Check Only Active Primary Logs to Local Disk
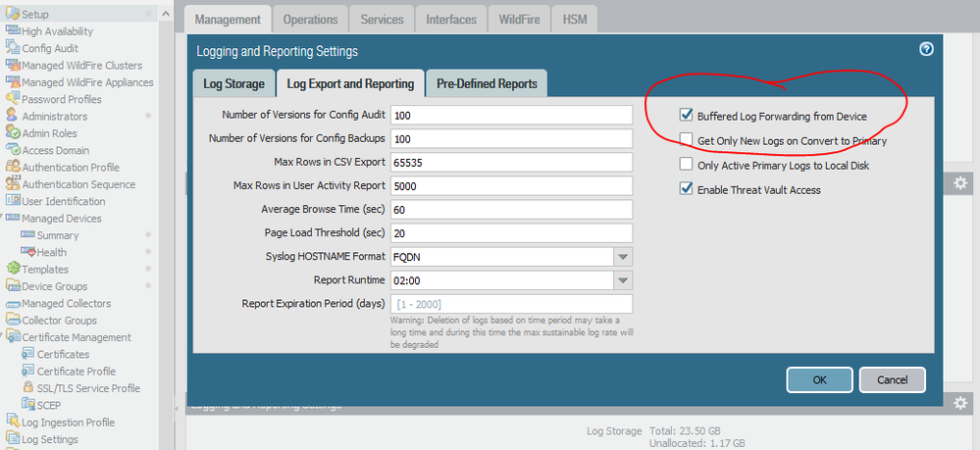 click(687, 165)
